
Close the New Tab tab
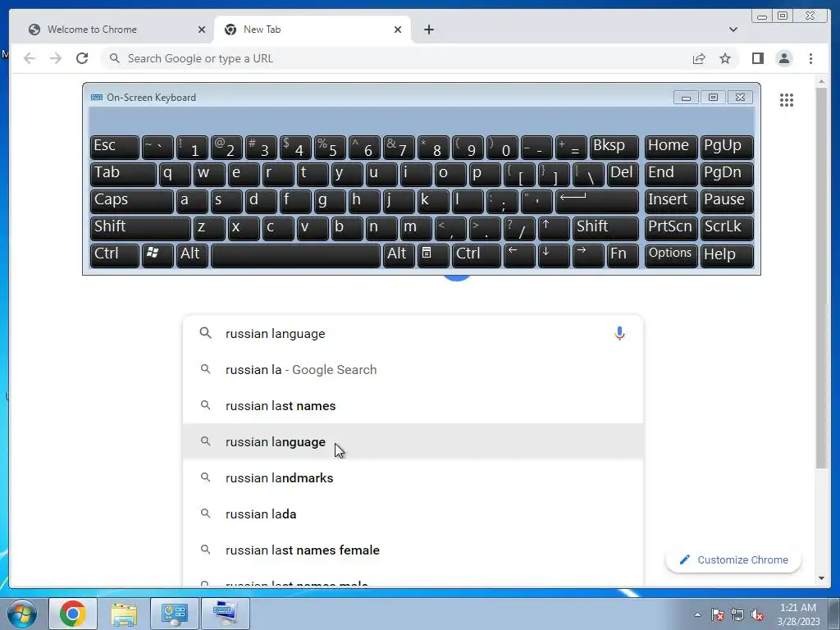(x=398, y=30)
